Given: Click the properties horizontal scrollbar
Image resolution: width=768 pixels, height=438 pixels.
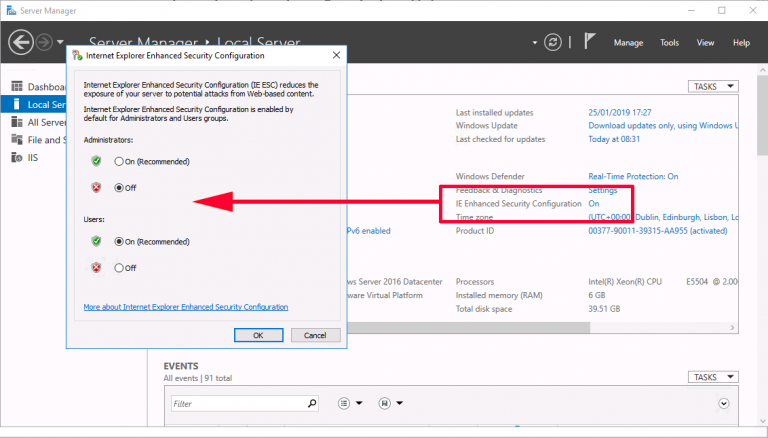Looking at the screenshot, I should click(469, 327).
